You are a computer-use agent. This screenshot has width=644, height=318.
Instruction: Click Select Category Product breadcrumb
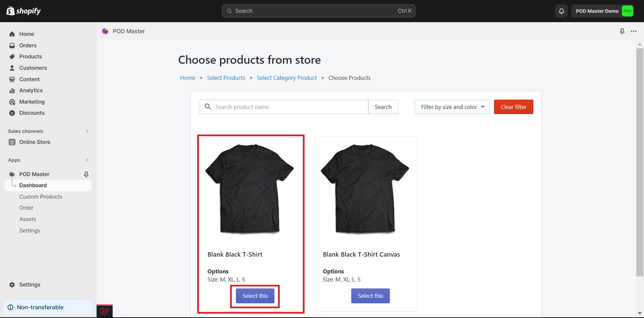(x=287, y=78)
